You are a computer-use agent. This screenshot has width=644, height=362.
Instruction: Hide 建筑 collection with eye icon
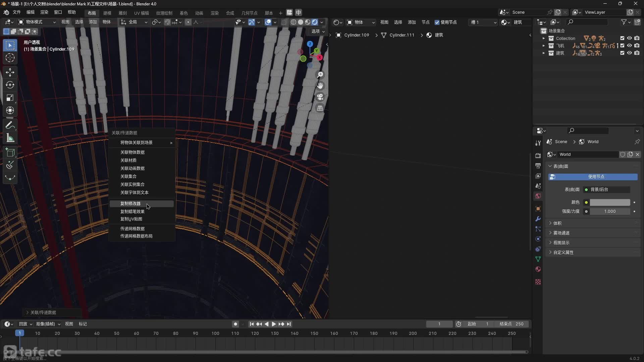[x=630, y=53]
